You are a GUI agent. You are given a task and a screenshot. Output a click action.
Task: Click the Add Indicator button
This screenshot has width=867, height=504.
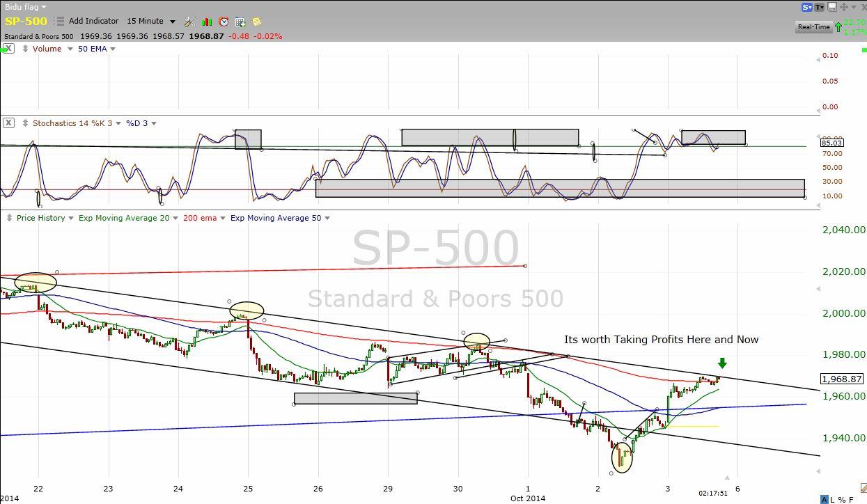point(93,21)
